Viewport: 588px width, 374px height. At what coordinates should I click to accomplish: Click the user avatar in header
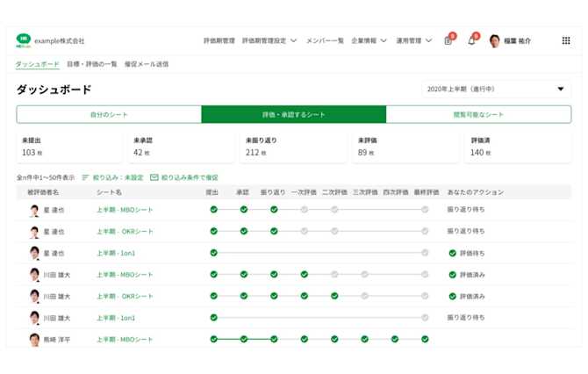coord(495,41)
